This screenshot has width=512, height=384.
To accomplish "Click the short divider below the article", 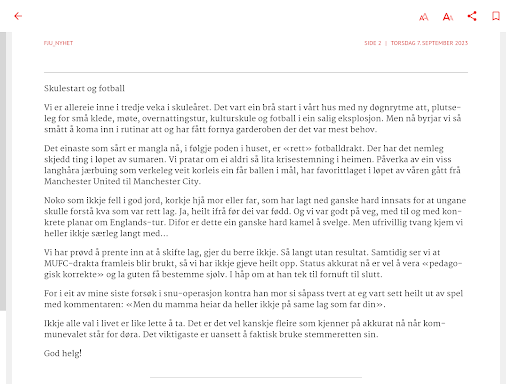I will point(256,377).
